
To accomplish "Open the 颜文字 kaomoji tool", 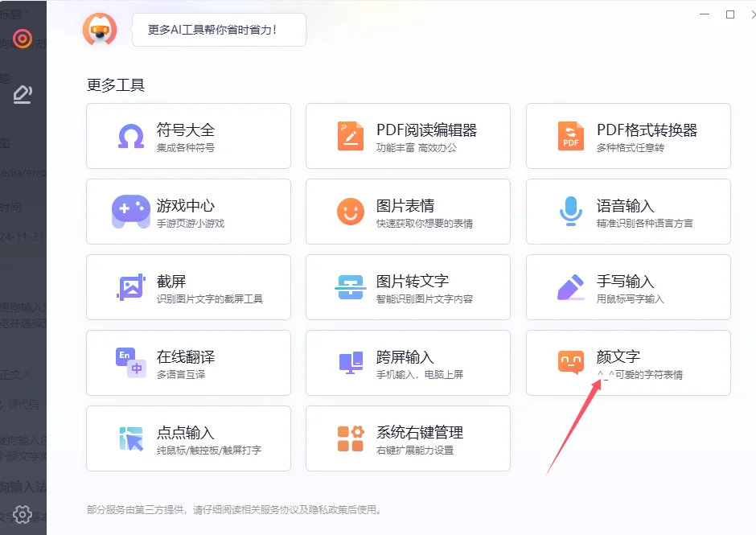I will (x=628, y=363).
